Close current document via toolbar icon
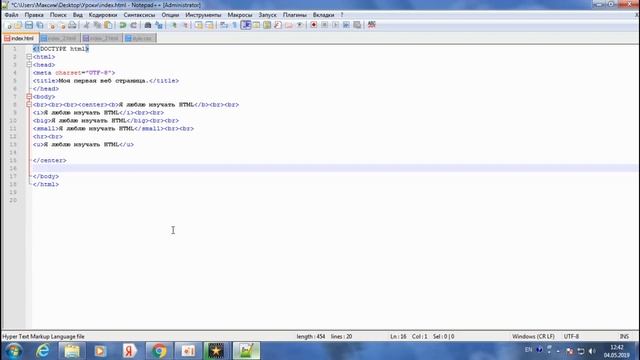 (52, 25)
